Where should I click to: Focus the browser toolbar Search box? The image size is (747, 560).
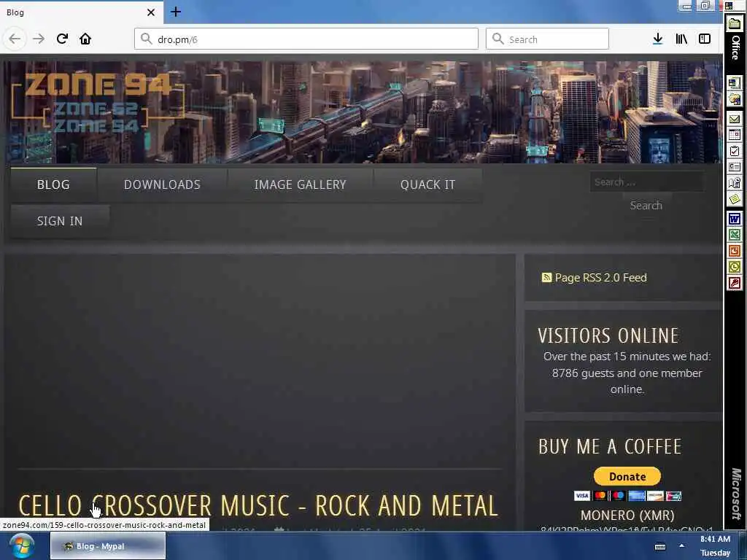tap(547, 39)
